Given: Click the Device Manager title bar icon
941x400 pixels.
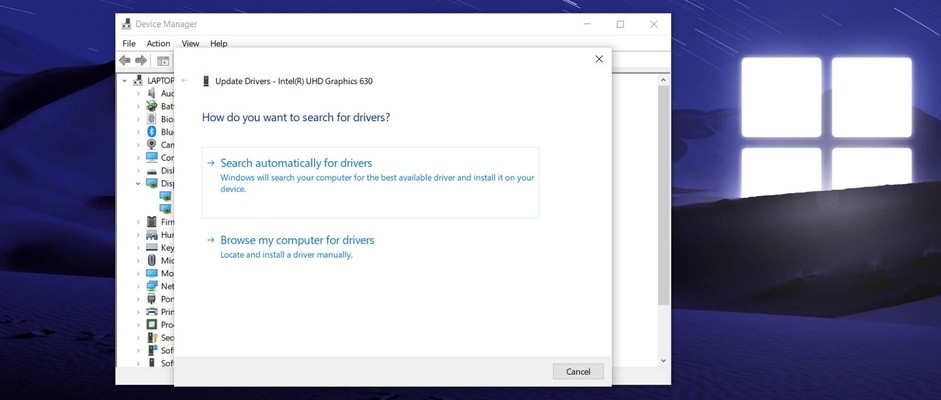Looking at the screenshot, I should tap(127, 24).
